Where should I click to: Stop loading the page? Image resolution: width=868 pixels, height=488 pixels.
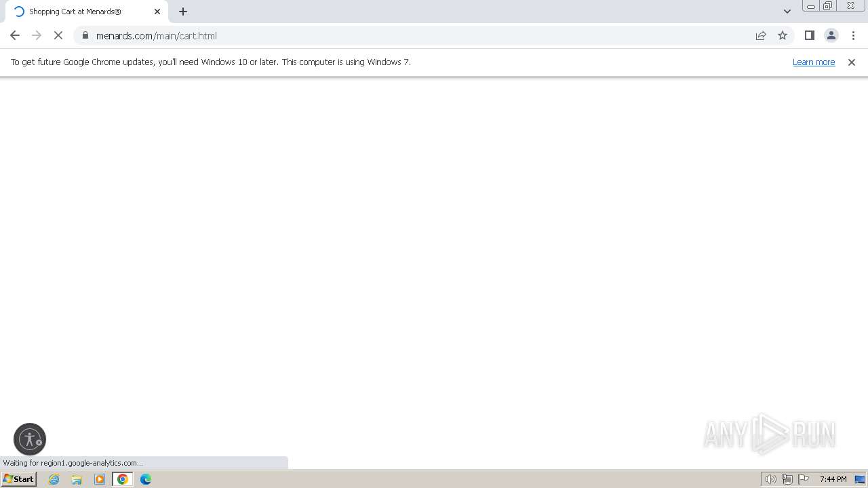58,35
